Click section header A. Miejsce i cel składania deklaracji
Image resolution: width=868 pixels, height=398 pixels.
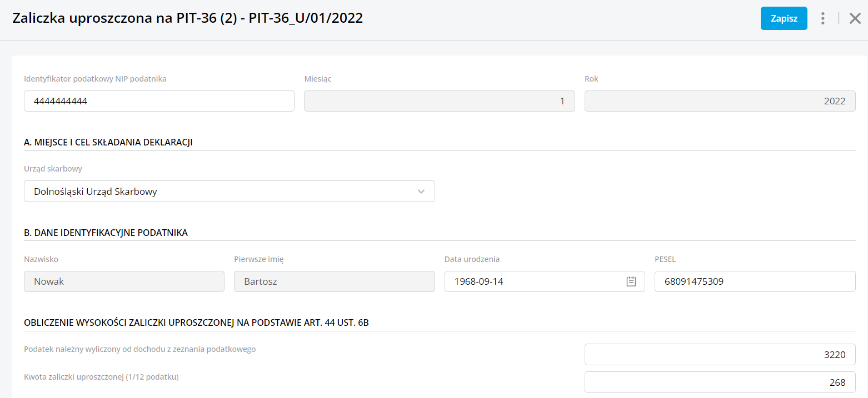point(108,142)
